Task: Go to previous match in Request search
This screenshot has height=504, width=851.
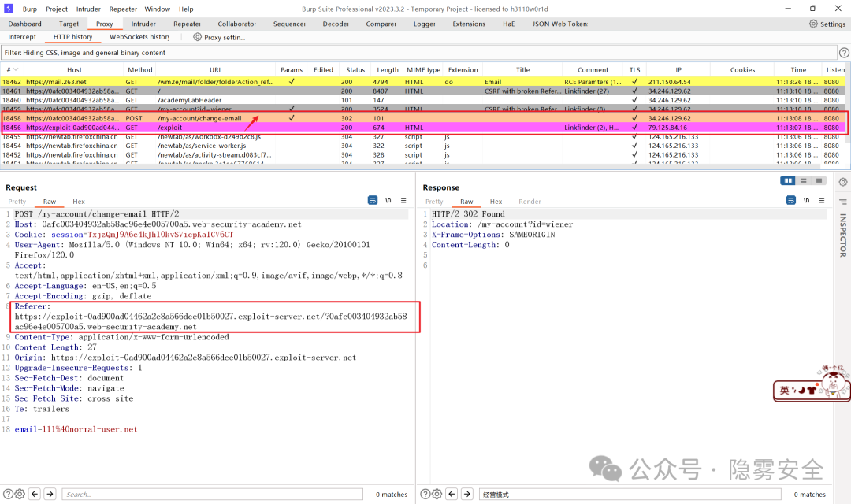Action: pos(35,494)
